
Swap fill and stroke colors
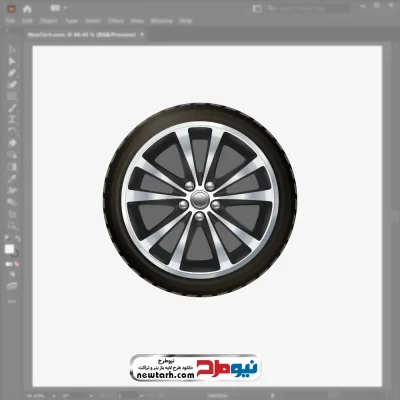click(17, 239)
